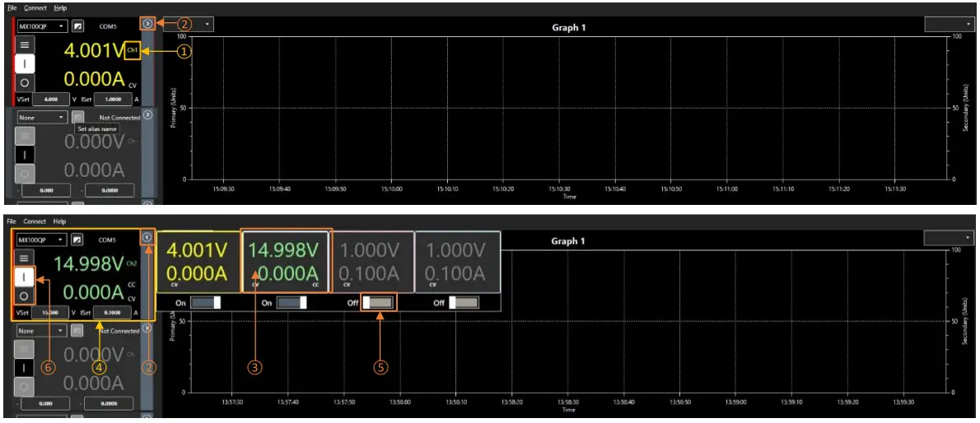Screen dimensions: 980x423
Task: Click alias name icon beside MX100QP, upper window
Action: [x=78, y=26]
